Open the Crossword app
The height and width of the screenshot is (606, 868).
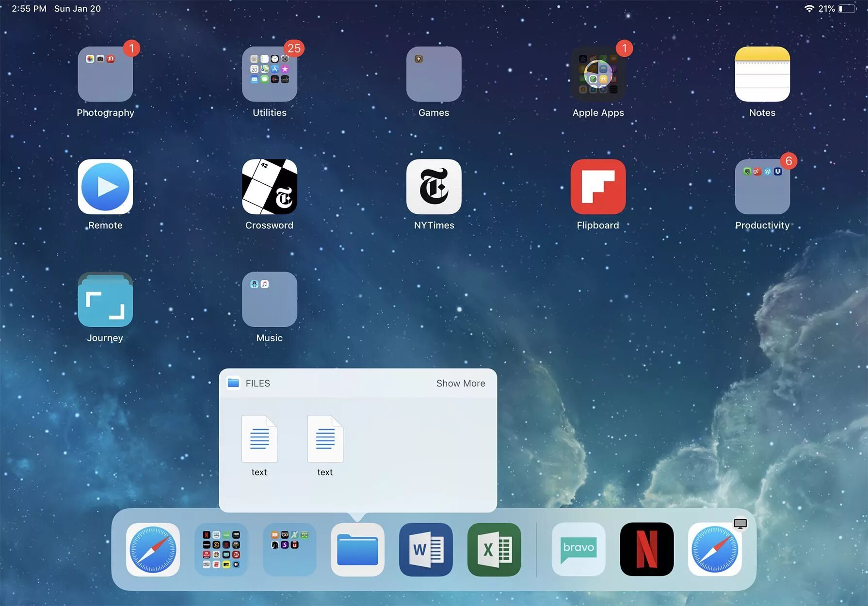click(270, 187)
